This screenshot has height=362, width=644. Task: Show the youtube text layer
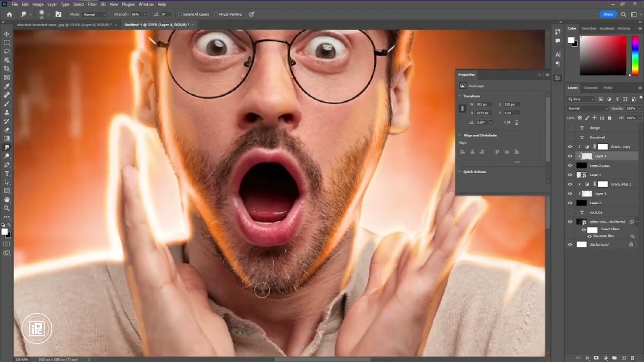click(570, 212)
